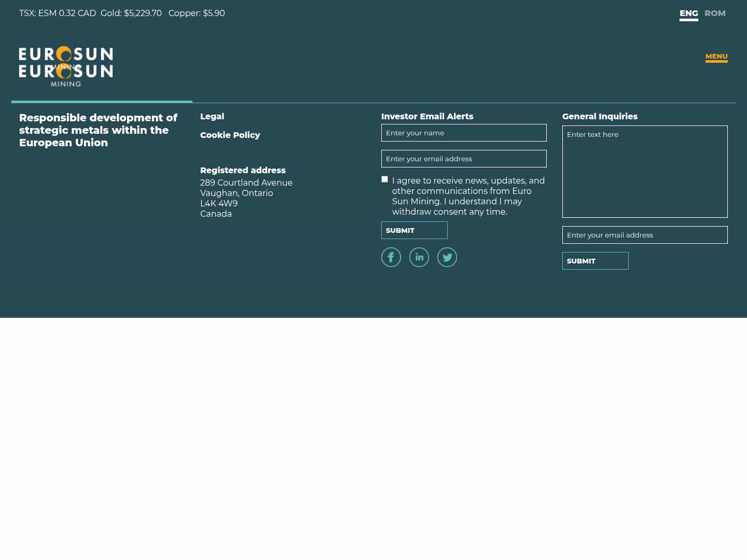
Task: Switch language to ROM
Action: point(715,13)
